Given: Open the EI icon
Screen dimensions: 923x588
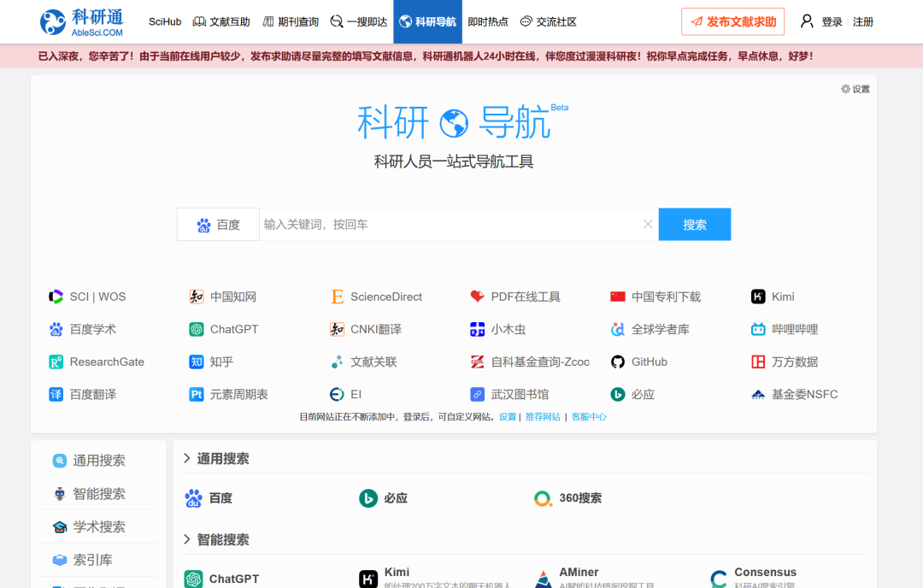Looking at the screenshot, I should 337,394.
